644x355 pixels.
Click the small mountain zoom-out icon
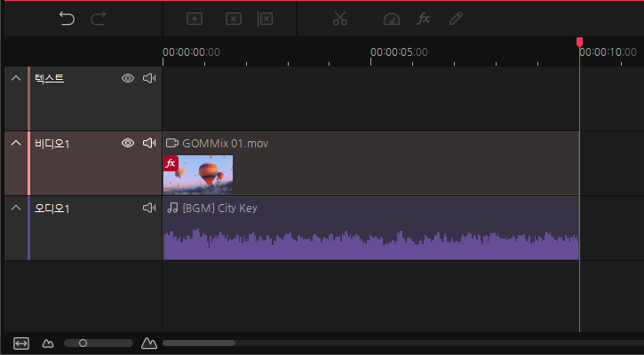(x=48, y=343)
